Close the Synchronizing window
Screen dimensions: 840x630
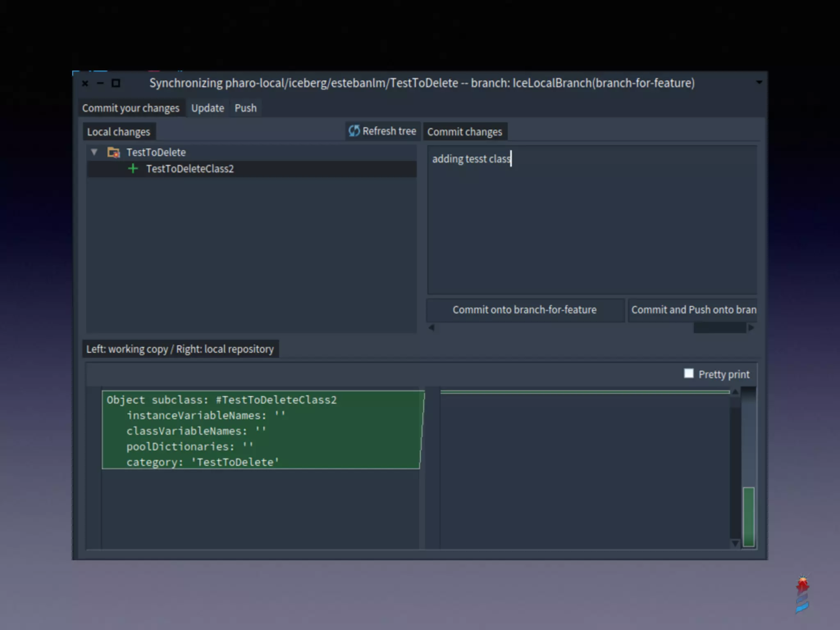point(85,83)
